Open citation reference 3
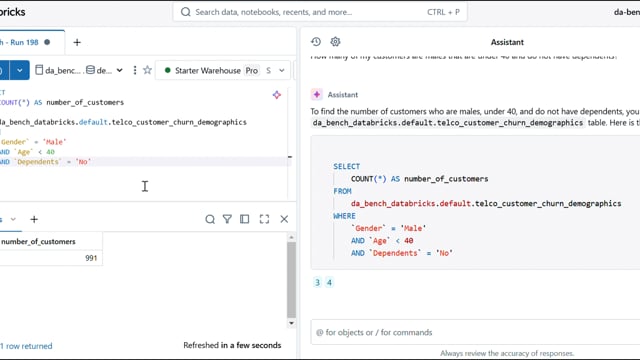The height and width of the screenshot is (360, 640). click(318, 282)
